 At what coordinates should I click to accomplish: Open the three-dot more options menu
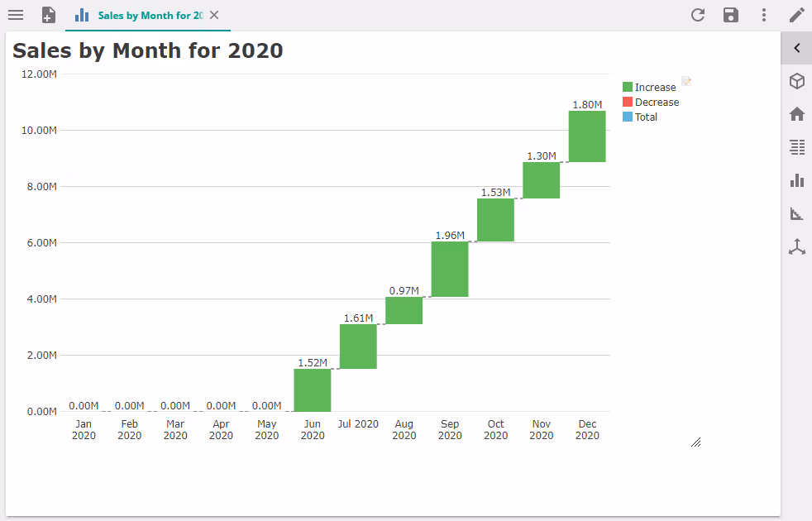(763, 15)
